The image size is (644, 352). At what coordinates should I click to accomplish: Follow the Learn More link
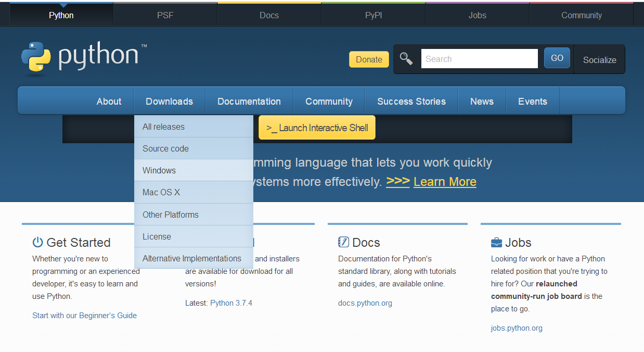coord(445,182)
